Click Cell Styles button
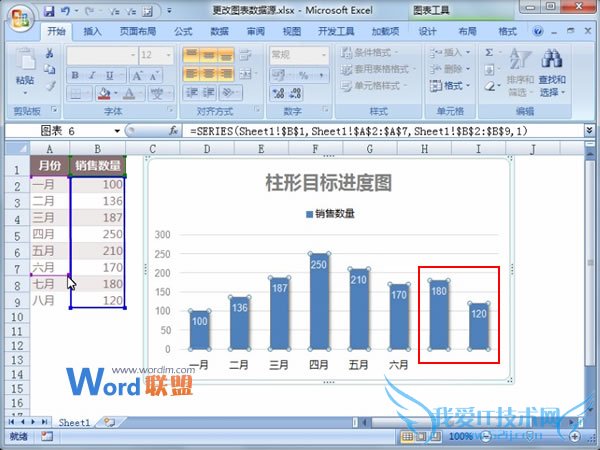The width and height of the screenshot is (600, 450). 373,86
